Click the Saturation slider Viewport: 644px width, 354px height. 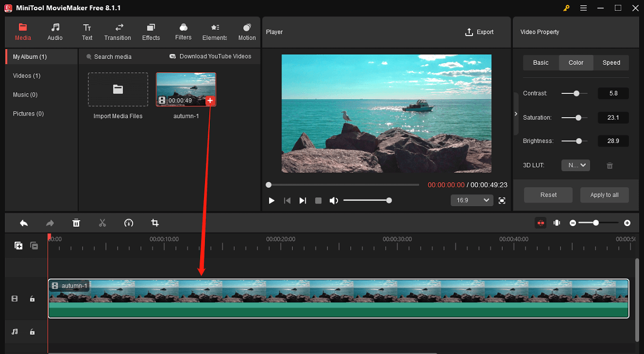pos(574,118)
